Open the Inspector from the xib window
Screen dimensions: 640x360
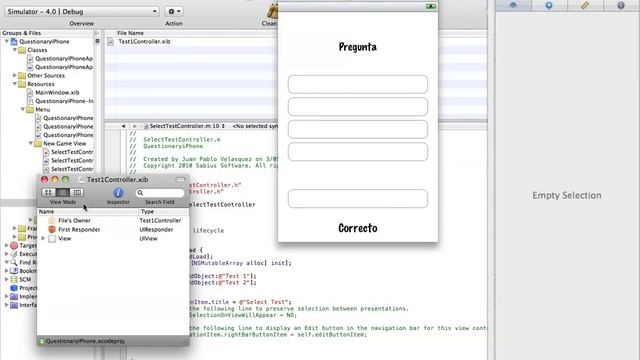tap(118, 193)
